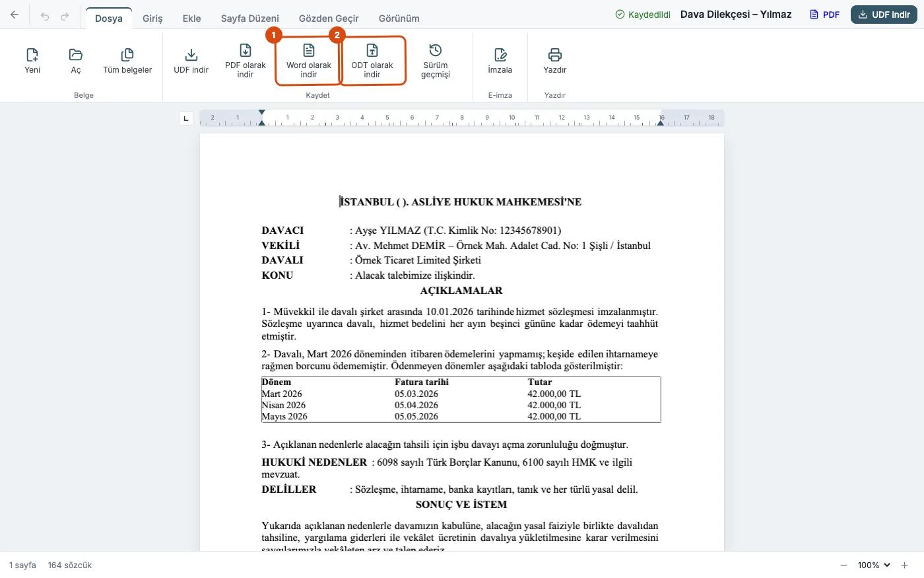Viewport: 924px width, 578px height.
Task: Open version history (Sürüm geçmişi)
Action: click(436, 61)
